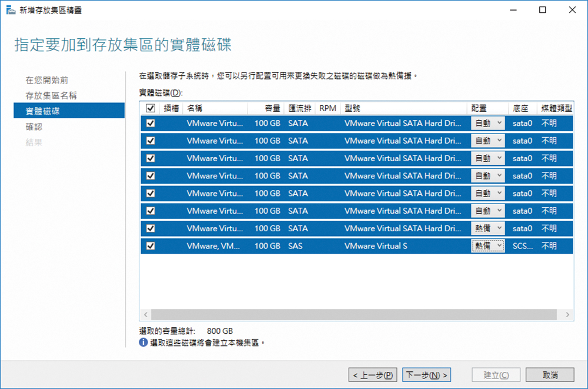Minimize the 新增存放集區精靈 window
Image resolution: width=588 pixels, height=389 pixels.
(513, 10)
